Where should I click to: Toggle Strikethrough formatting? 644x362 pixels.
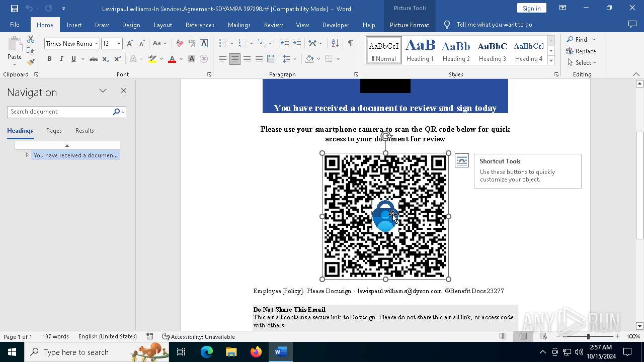click(94, 59)
